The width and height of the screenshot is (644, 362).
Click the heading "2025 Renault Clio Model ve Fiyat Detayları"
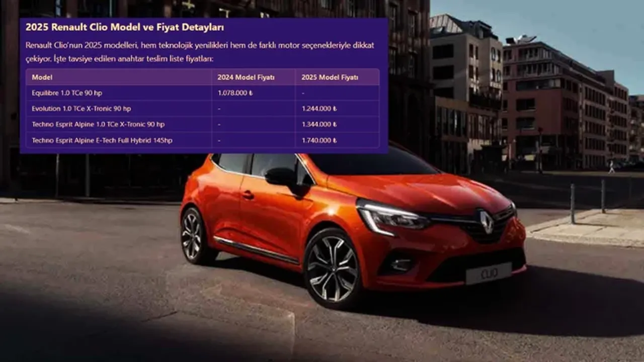click(125, 27)
